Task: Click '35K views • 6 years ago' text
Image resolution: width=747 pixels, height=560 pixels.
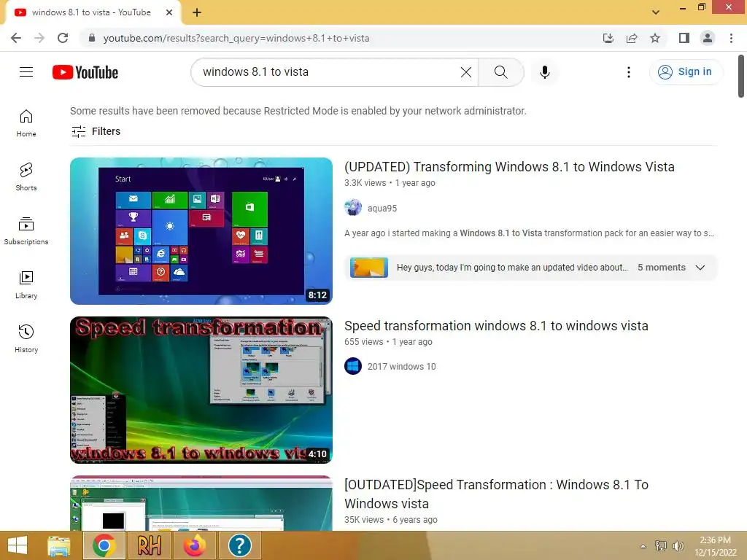Action: pyautogui.click(x=391, y=520)
